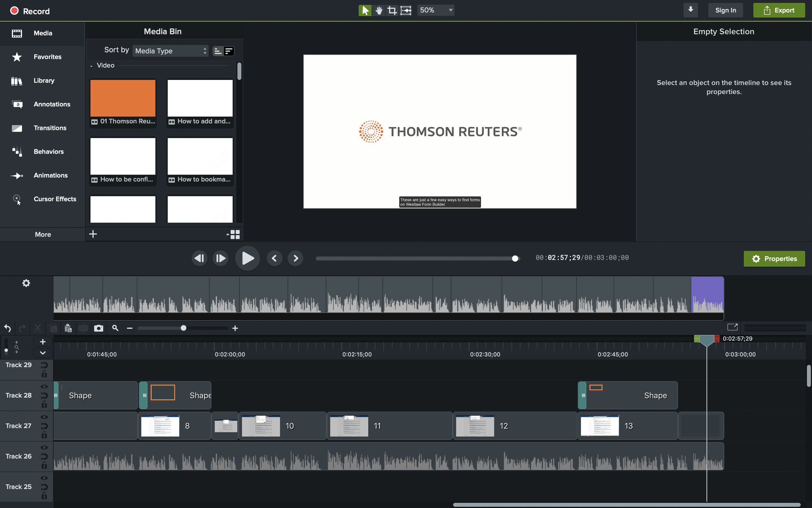Click the Split clip icon
The width and height of the screenshot is (812, 508).
83,328
